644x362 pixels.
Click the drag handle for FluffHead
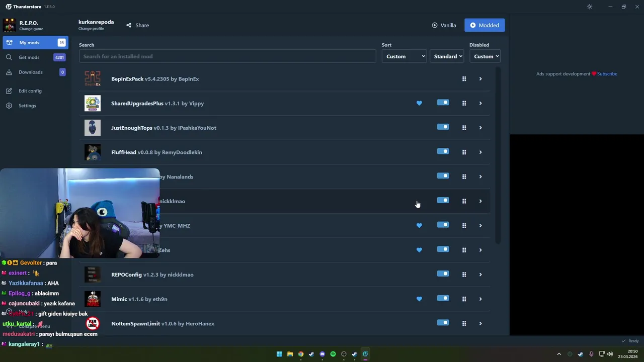coord(464,152)
